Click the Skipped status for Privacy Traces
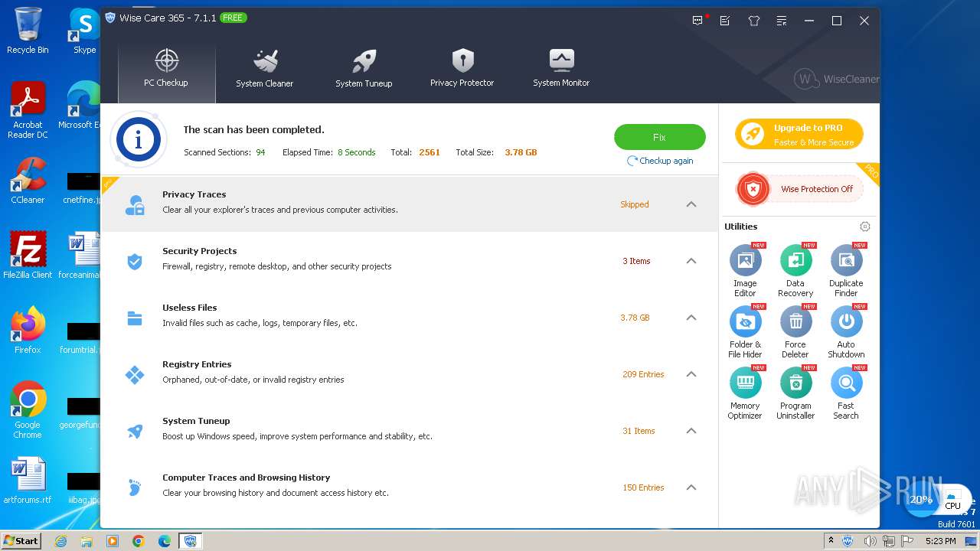The height and width of the screenshot is (551, 980). pyautogui.click(x=635, y=204)
